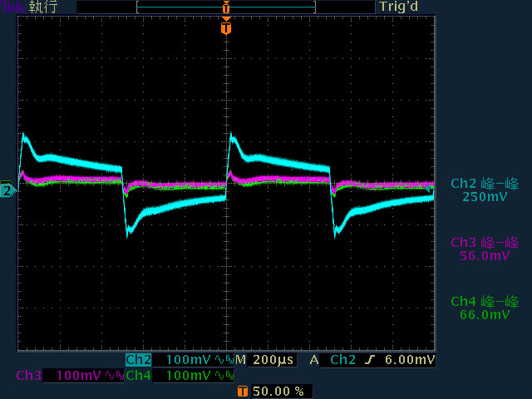Viewport: 532px width, 399px height.
Task: Click the rising edge trigger slope icon
Action: tap(370, 360)
